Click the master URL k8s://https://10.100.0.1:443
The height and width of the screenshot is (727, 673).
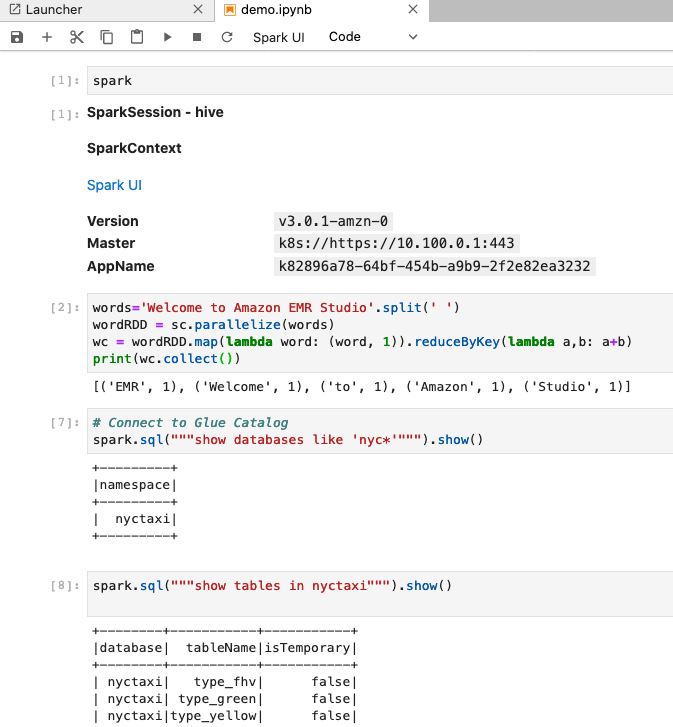(397, 243)
